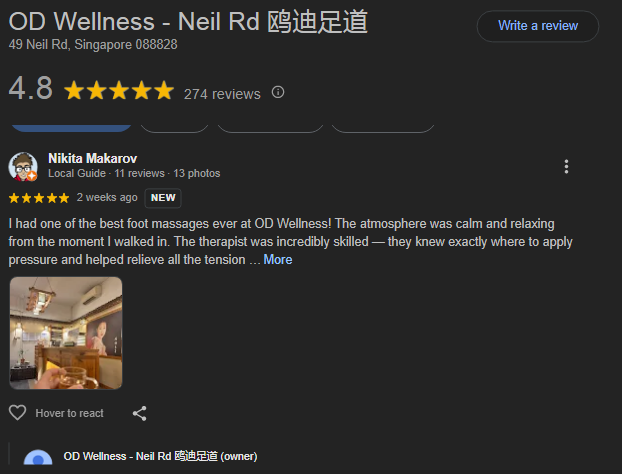This screenshot has height=474, width=622.
Task: Expand the review with the More link
Action: pos(278,259)
